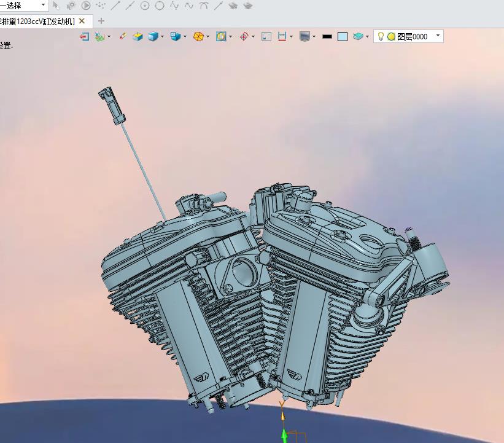504x443 pixels.
Task: Click the yellow-top box extrude icon
Action: 138,36
